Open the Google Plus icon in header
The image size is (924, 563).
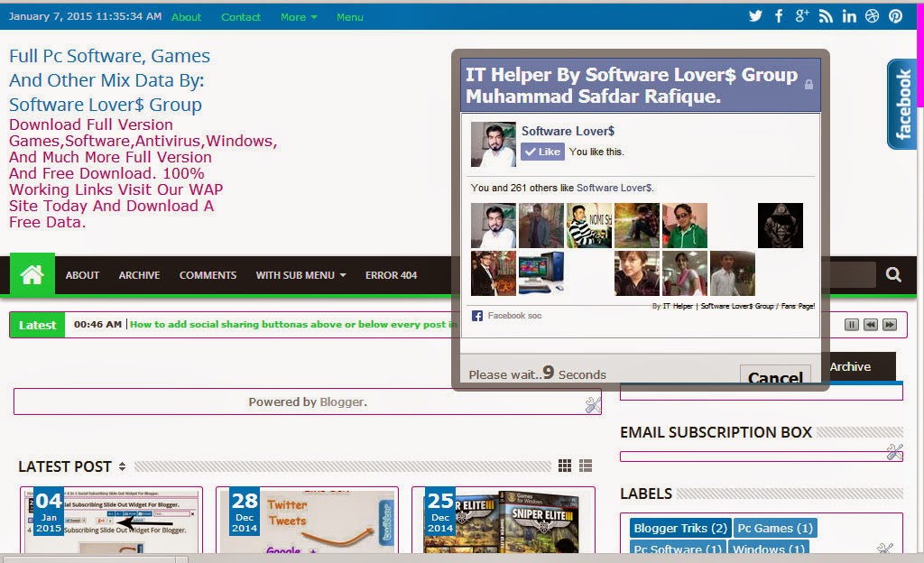click(801, 16)
